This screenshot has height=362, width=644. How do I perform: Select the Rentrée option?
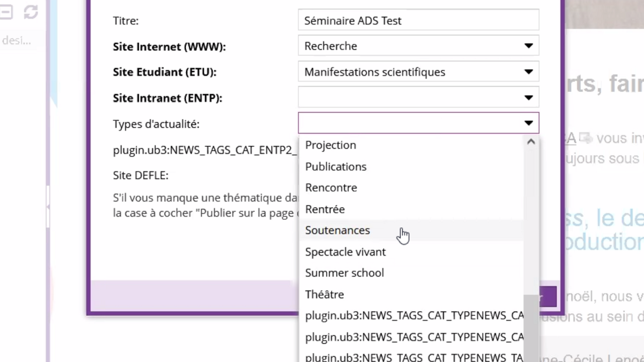pos(325,209)
